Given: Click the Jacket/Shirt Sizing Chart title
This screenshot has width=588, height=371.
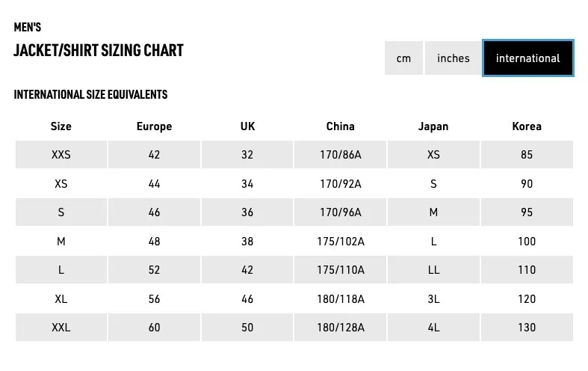Looking at the screenshot, I should pyautogui.click(x=99, y=50).
